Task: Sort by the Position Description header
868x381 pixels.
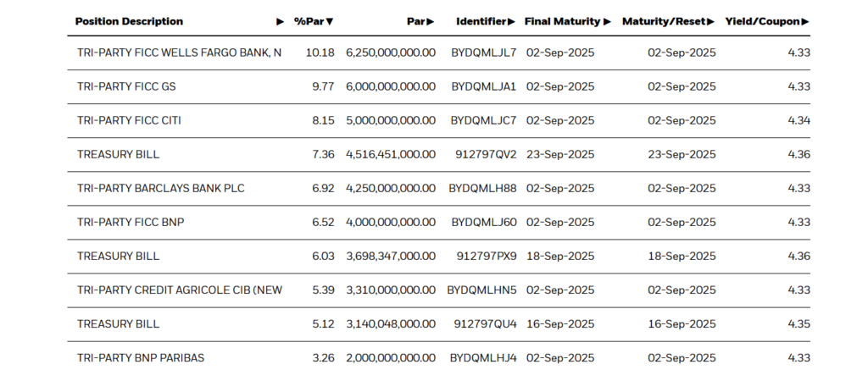Action: [x=129, y=21]
